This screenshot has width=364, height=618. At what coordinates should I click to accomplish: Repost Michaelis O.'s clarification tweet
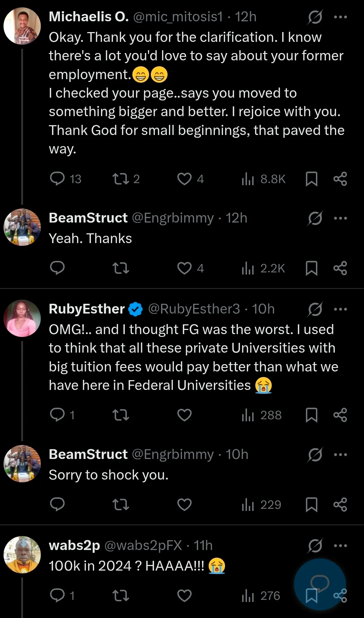[121, 179]
